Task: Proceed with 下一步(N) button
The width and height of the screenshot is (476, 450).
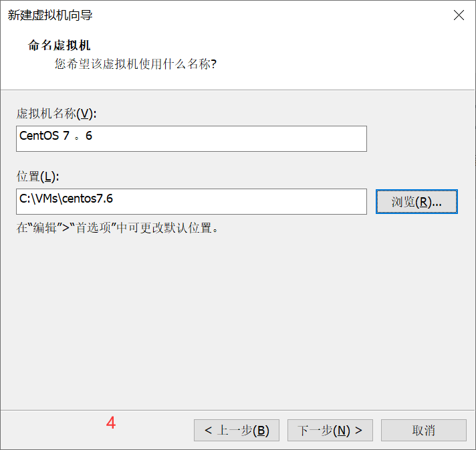Action: coord(330,430)
